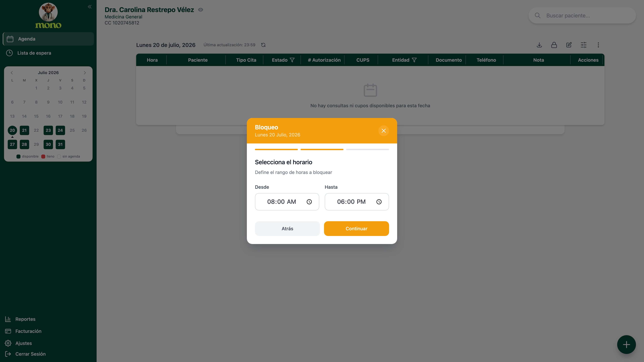Click the Entidad column filter icon

click(x=414, y=60)
